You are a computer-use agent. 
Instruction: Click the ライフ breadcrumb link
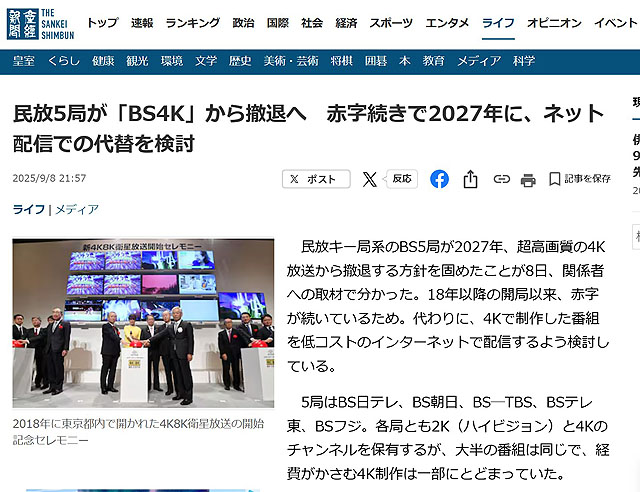29,209
